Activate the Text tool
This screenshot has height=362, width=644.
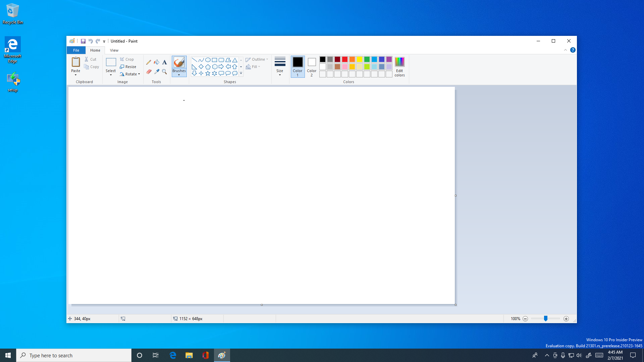(x=164, y=62)
